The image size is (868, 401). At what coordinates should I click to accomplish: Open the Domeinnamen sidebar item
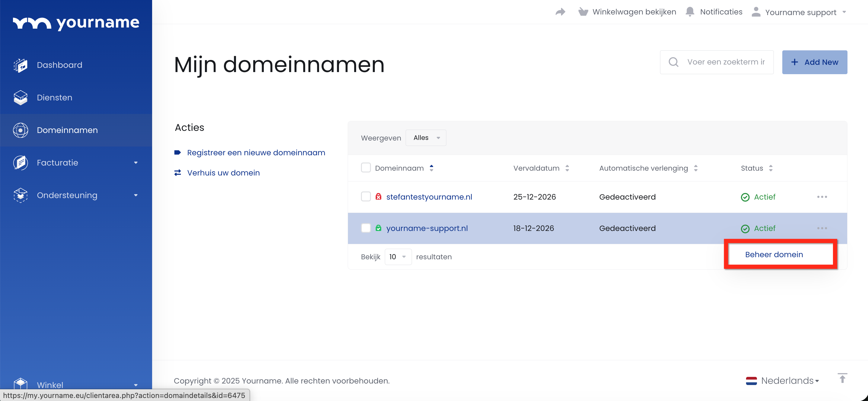click(67, 130)
